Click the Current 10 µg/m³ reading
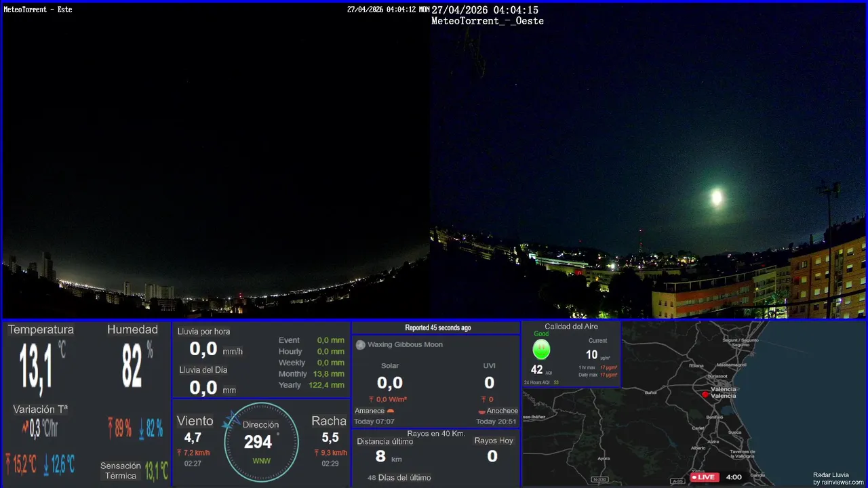This screenshot has width=868, height=488. [x=597, y=354]
